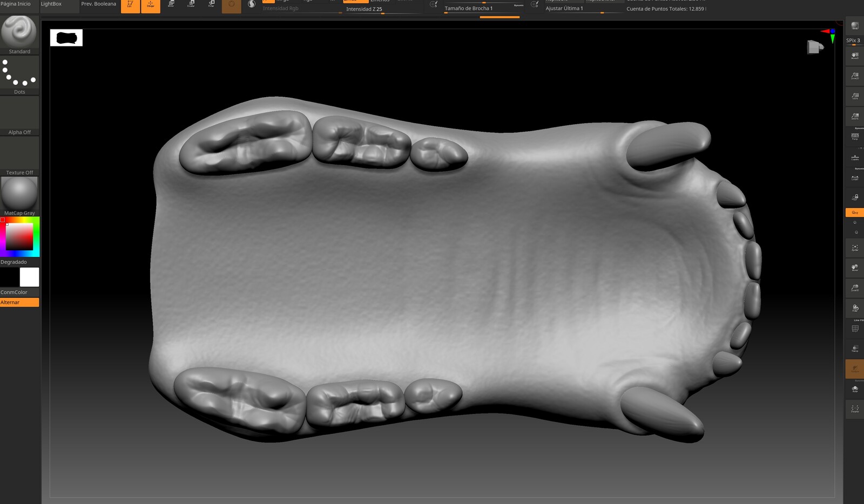Click the Degradado gradient button
The image size is (864, 504).
click(x=19, y=262)
